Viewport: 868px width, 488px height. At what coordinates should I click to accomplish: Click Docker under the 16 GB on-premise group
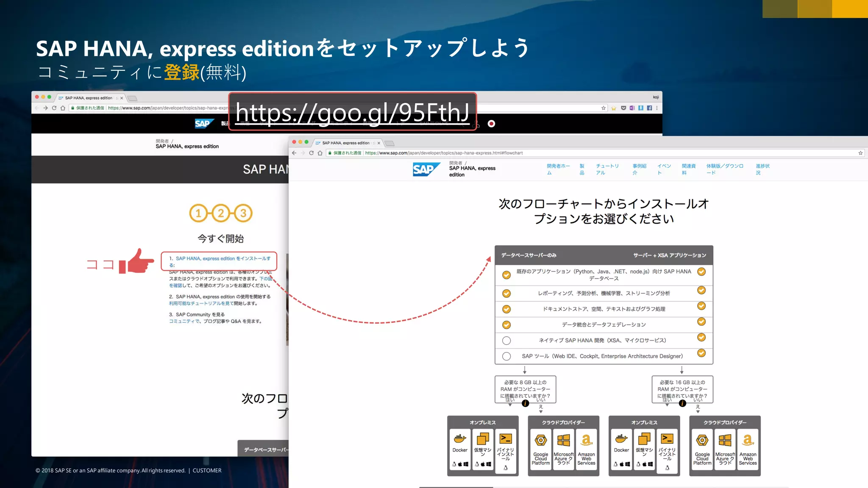pos(621,450)
